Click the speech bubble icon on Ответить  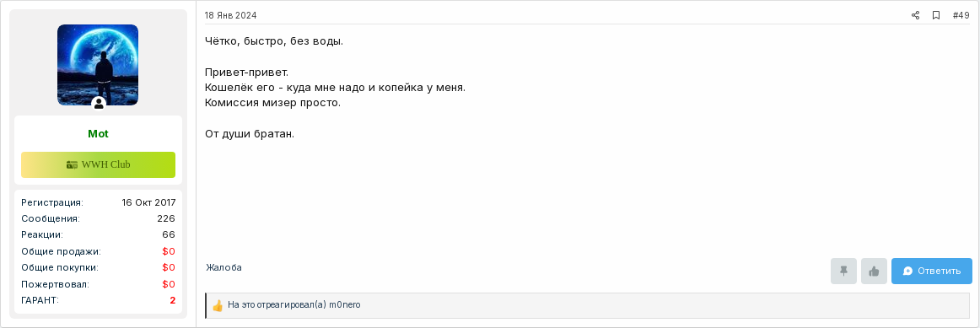coord(908,272)
